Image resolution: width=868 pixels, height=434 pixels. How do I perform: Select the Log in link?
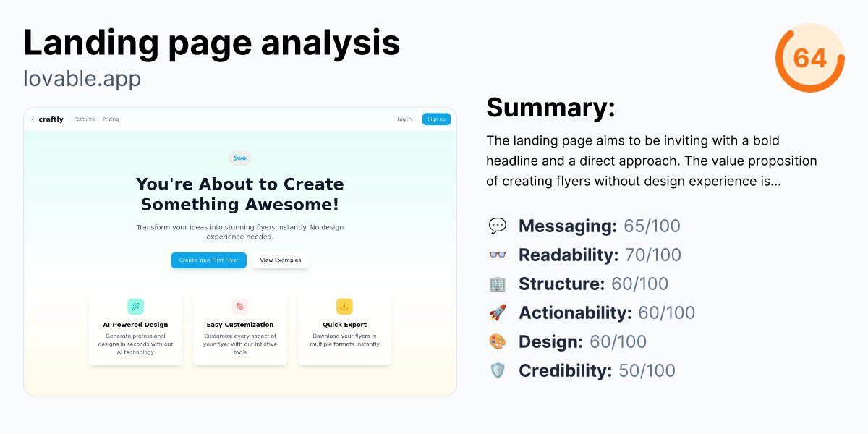pos(404,119)
